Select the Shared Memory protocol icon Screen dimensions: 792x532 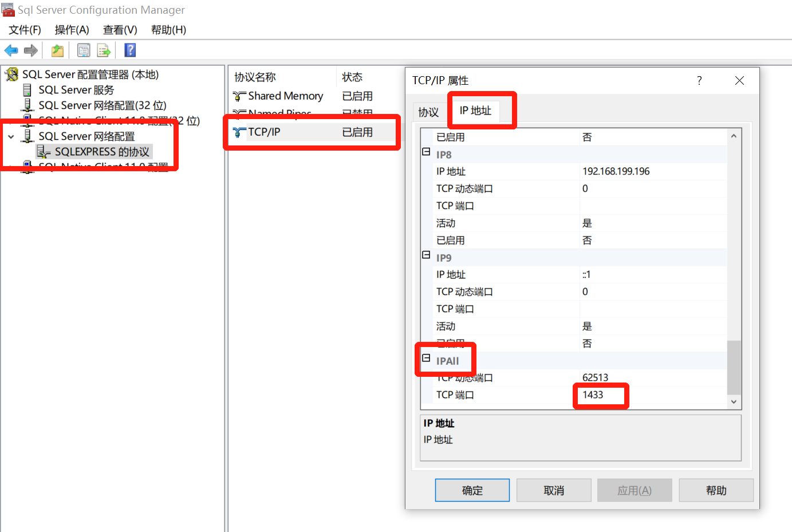[x=241, y=96]
